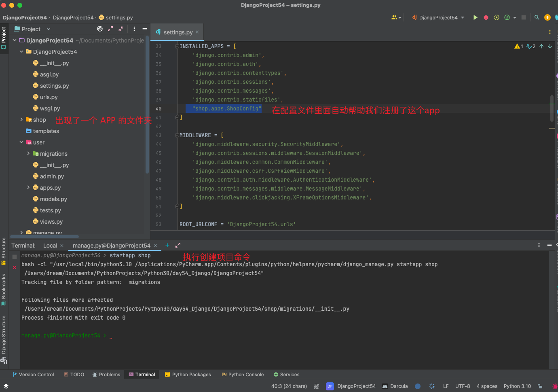Click UTF-8 encoding in status bar

(x=463, y=386)
